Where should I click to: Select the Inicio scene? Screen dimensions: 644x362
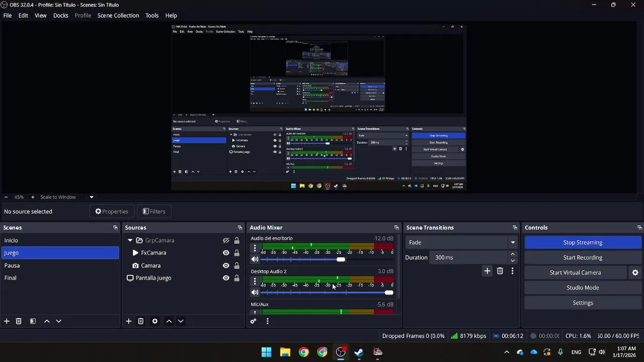[60, 240]
